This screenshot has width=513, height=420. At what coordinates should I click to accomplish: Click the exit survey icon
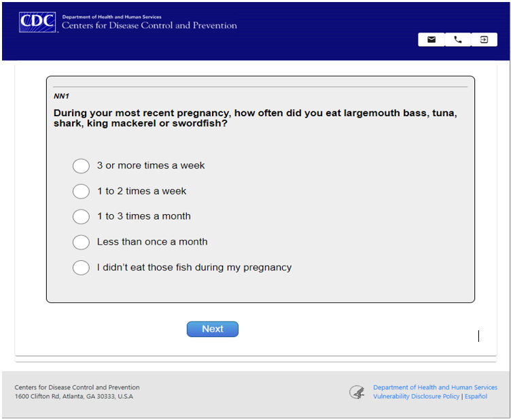tap(484, 40)
